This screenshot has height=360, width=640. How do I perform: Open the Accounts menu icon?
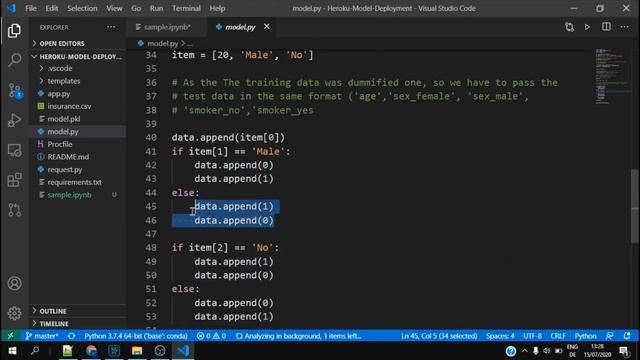14,283
